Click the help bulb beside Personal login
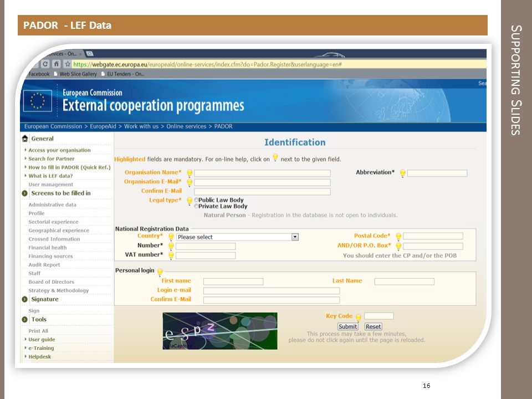 [160, 272]
